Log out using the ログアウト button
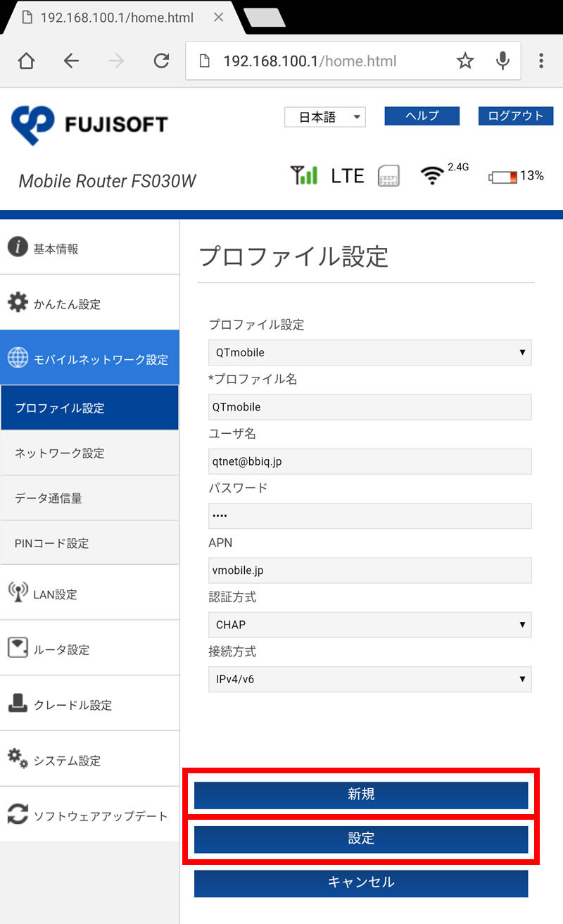The width and height of the screenshot is (563, 924). (x=515, y=115)
